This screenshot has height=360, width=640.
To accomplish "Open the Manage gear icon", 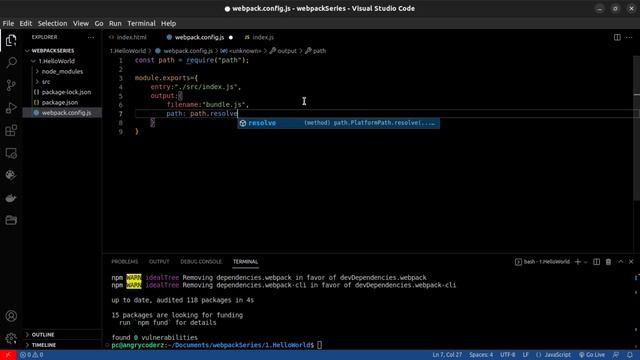I will (11, 338).
